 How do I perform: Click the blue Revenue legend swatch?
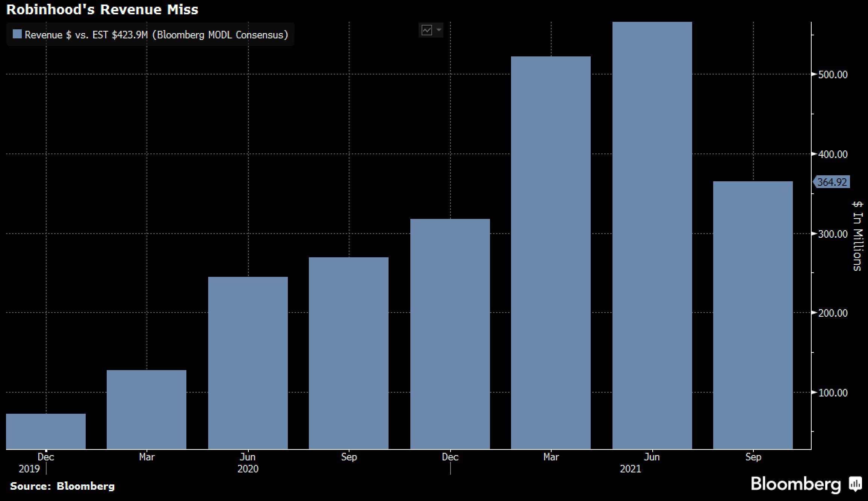tap(17, 34)
